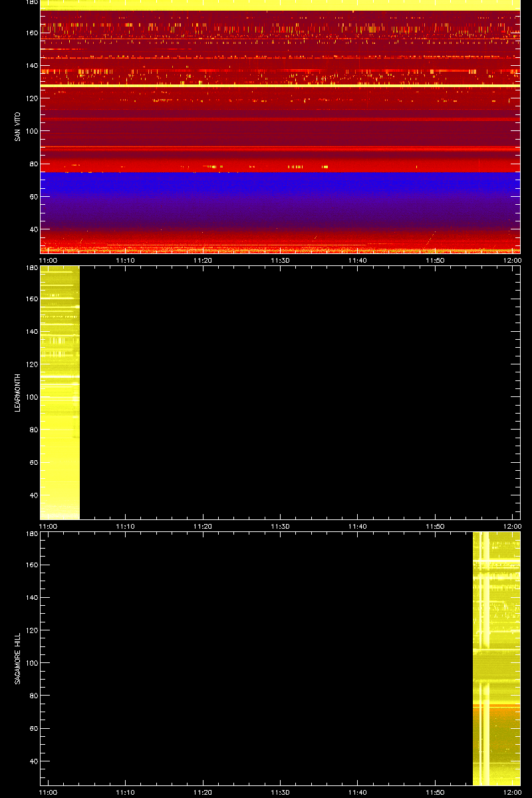
Task: Click the 12:00 label under San Vito plot
Action: (512, 260)
